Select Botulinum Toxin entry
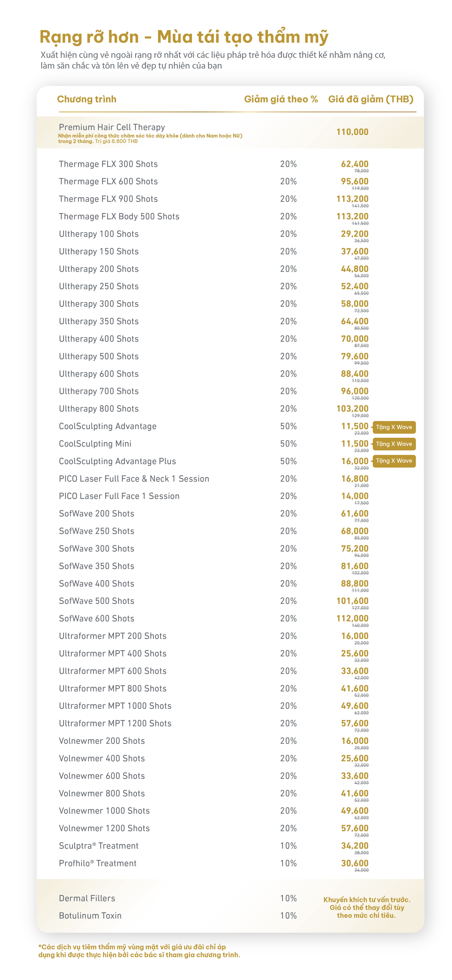This screenshot has width=452, height=980. pos(90,916)
